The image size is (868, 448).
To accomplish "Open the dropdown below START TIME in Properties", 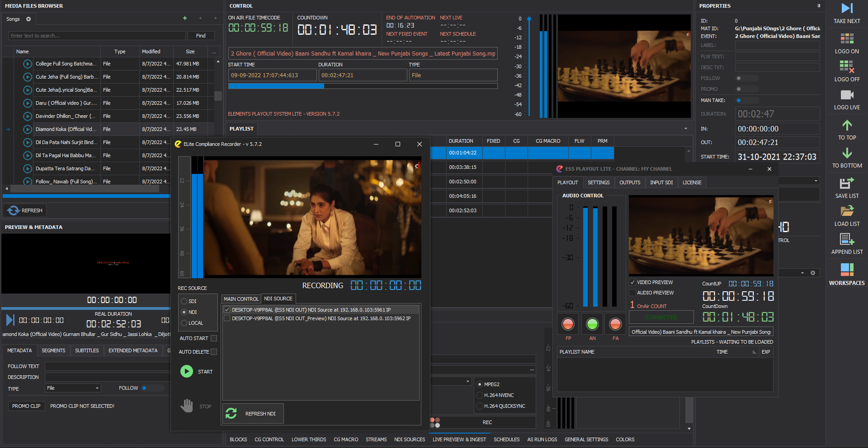I will click(x=816, y=181).
